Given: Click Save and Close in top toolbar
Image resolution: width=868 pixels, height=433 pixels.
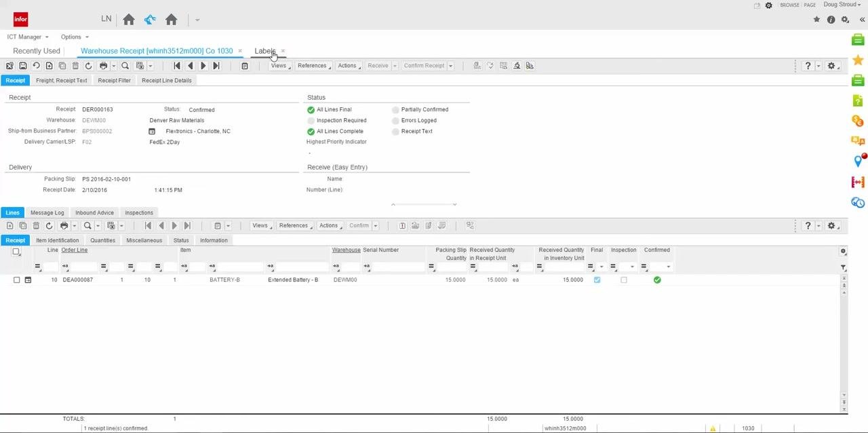Looking at the screenshot, I should click(x=9, y=66).
